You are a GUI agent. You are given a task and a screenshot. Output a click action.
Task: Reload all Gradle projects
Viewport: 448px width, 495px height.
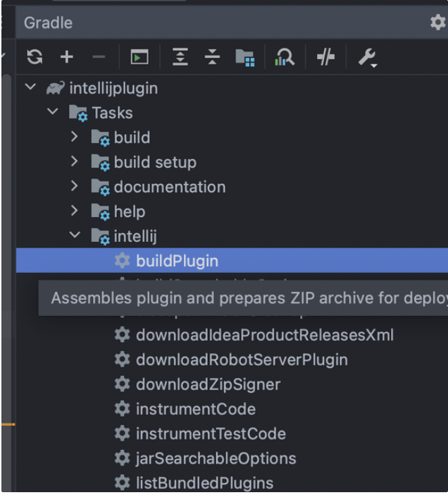point(35,57)
